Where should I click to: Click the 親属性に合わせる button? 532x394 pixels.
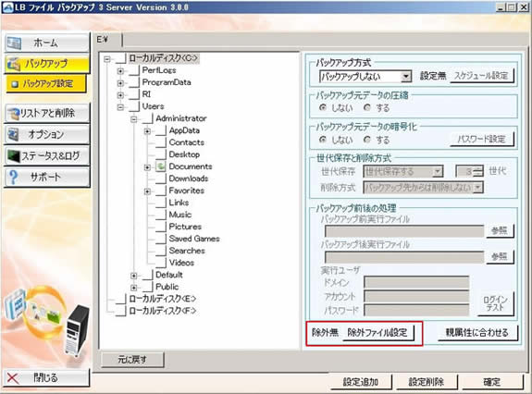(x=477, y=333)
